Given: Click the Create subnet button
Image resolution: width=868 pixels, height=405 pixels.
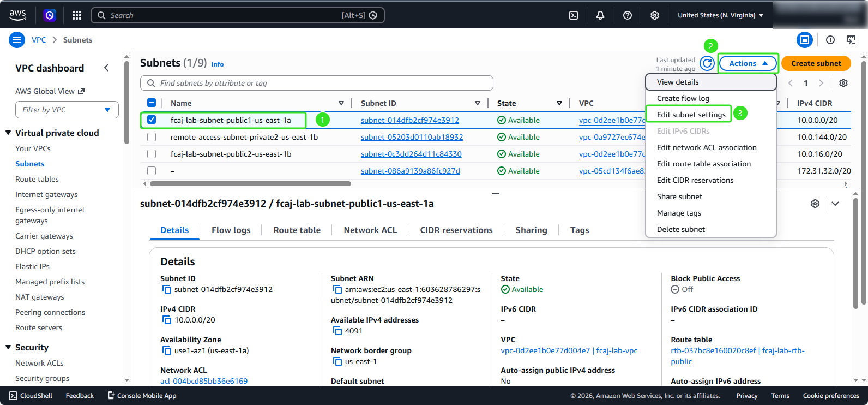Looking at the screenshot, I should [816, 63].
